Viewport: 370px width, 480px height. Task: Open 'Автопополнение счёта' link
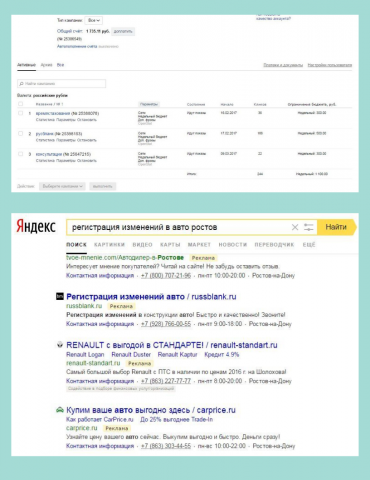(77, 46)
